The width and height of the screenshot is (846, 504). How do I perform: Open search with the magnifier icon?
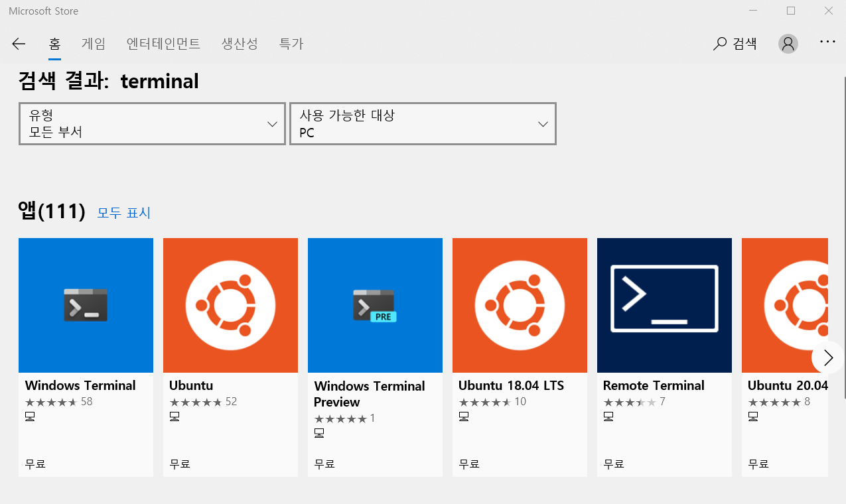tap(719, 44)
